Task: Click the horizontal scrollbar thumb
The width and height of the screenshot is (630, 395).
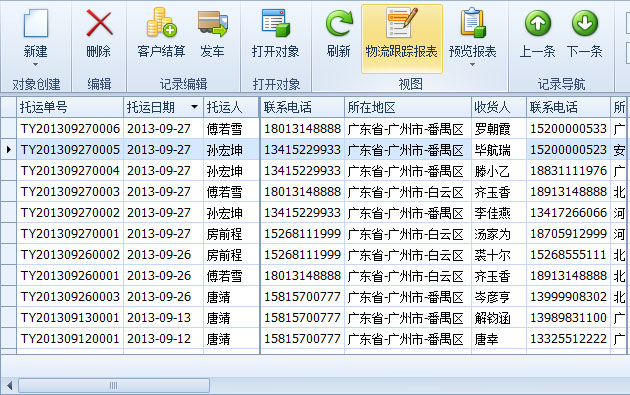Action: 114,386
